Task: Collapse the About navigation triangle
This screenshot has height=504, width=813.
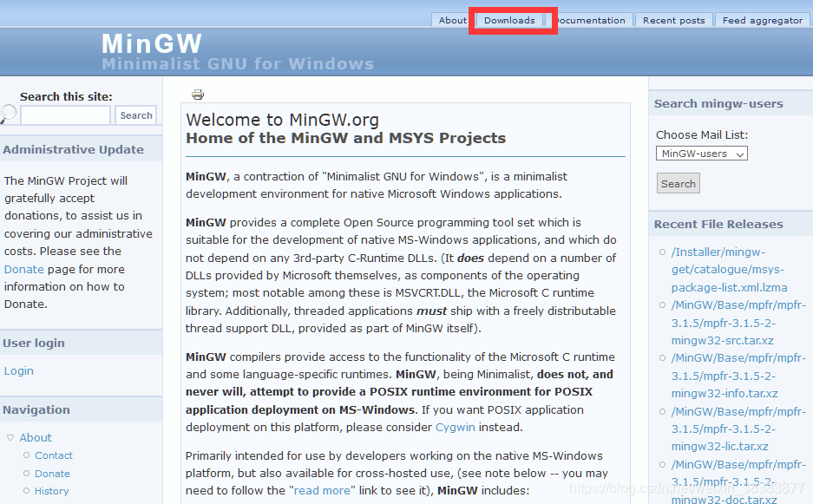Action: (10, 437)
